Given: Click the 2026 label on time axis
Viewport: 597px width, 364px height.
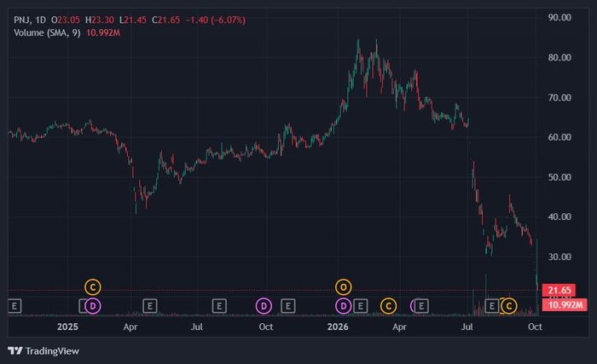Looking at the screenshot, I should pyautogui.click(x=338, y=326).
